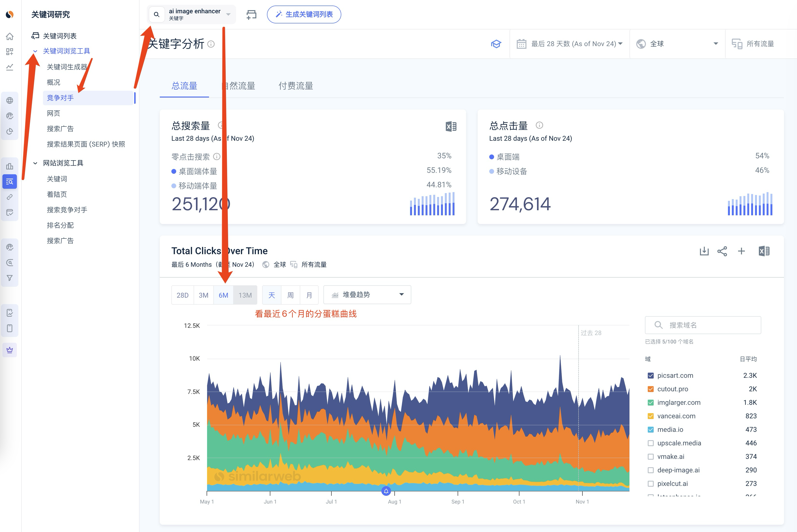Download the Total Clicks chart image
The width and height of the screenshot is (797, 532).
click(x=704, y=251)
